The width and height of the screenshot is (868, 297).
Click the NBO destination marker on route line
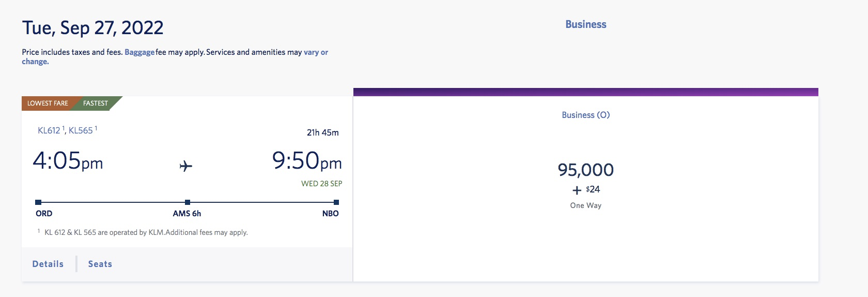pos(336,202)
